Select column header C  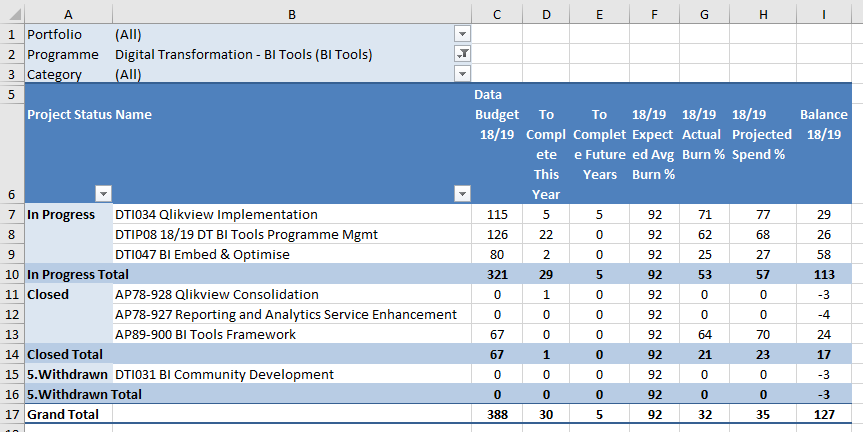coord(496,13)
